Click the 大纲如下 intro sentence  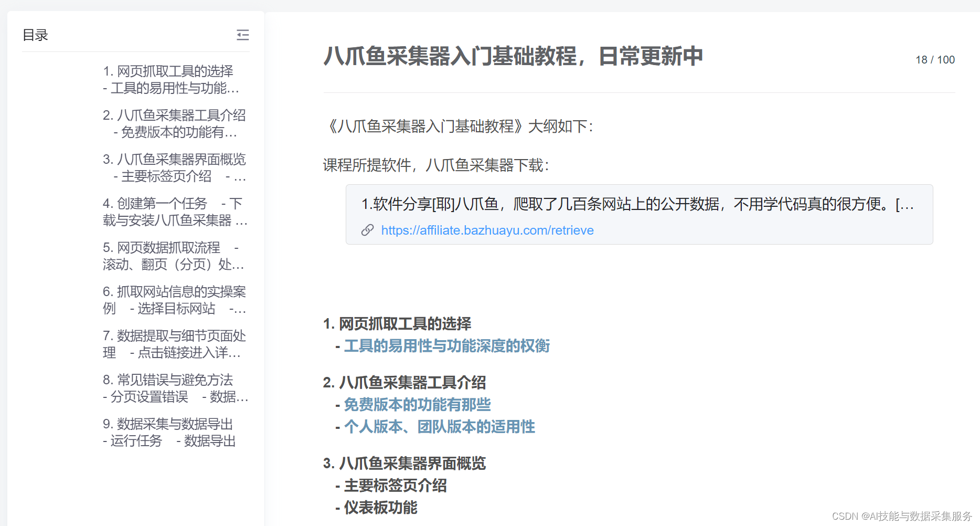[459, 127]
